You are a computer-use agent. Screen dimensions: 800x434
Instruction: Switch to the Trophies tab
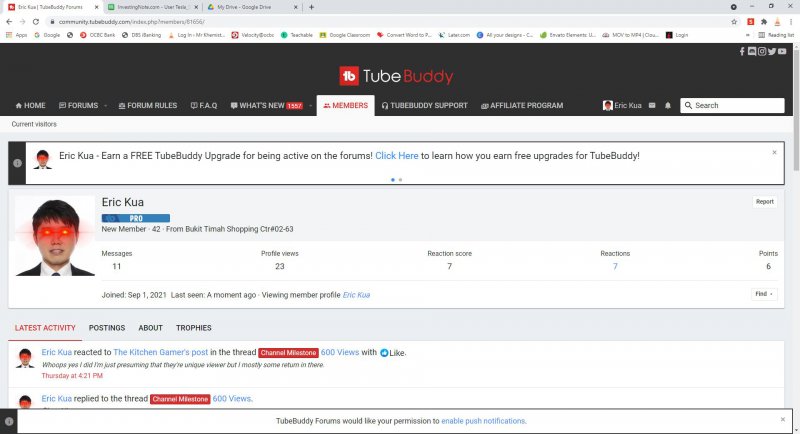[x=193, y=327]
